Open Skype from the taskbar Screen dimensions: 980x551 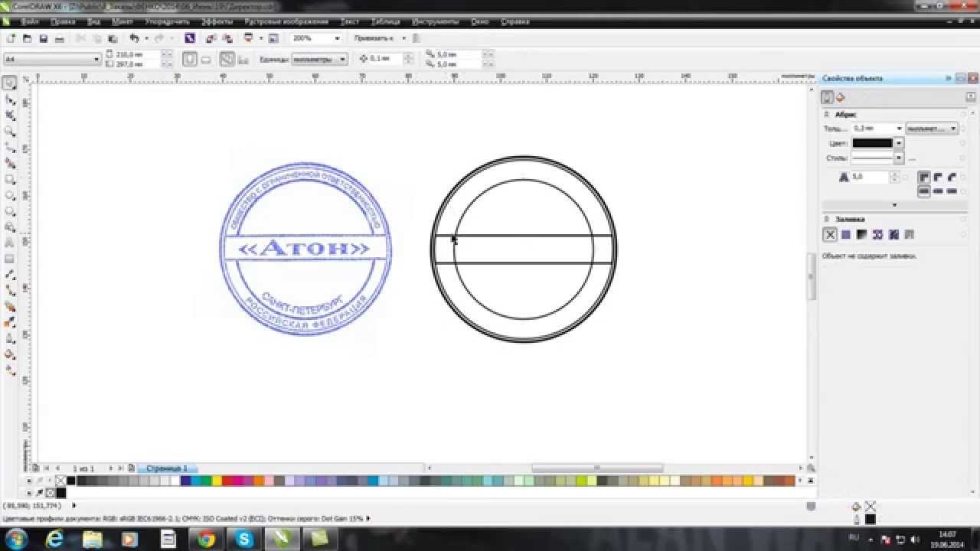pos(244,539)
